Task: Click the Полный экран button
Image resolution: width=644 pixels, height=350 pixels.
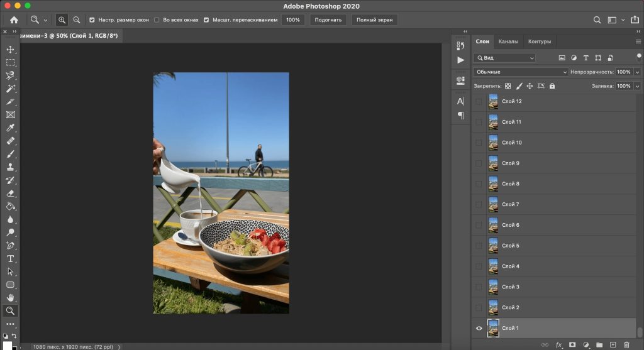Action: pos(374,20)
